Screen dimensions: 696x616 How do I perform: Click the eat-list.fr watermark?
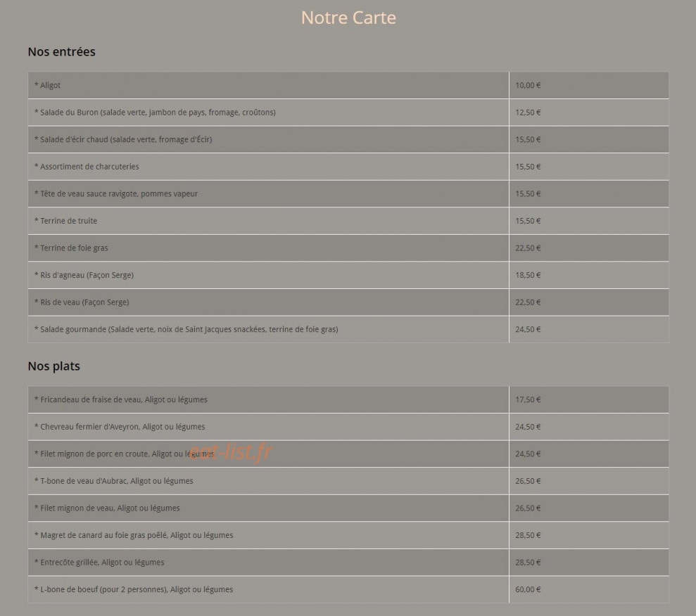pyautogui.click(x=230, y=452)
